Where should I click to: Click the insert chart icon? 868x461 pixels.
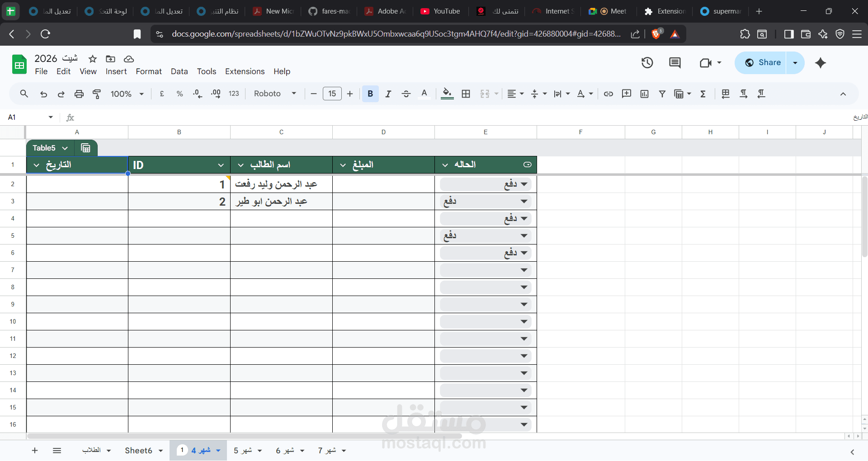click(x=645, y=94)
